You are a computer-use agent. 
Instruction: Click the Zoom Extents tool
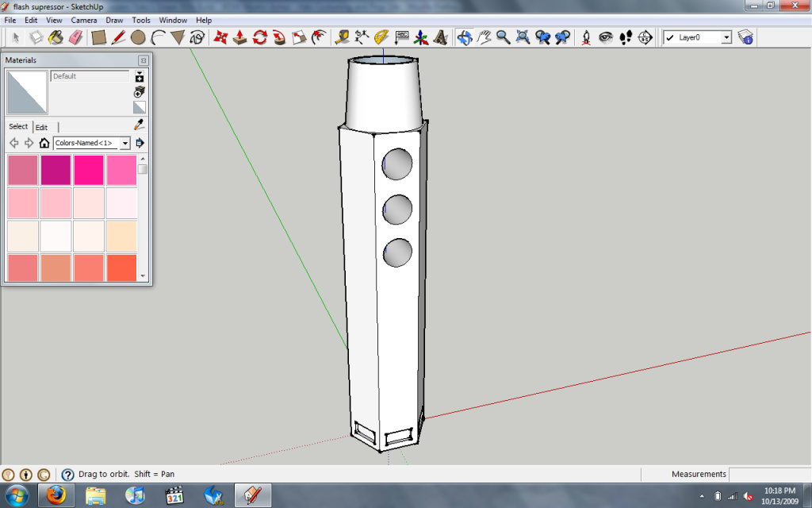[523, 37]
